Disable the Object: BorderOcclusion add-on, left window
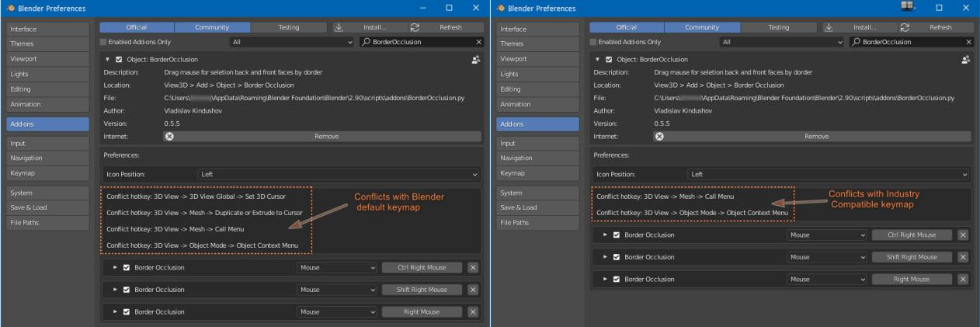The width and height of the screenshot is (980, 327). point(119,59)
